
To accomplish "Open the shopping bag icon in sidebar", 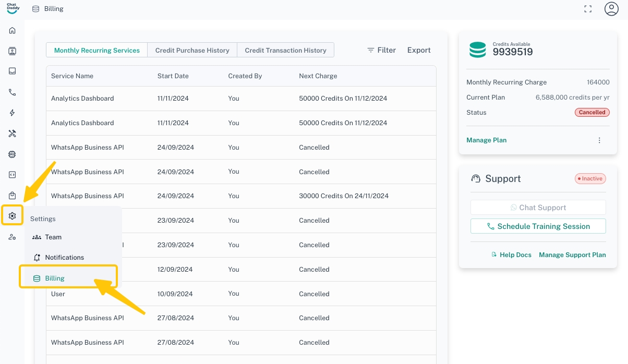I will [13, 196].
